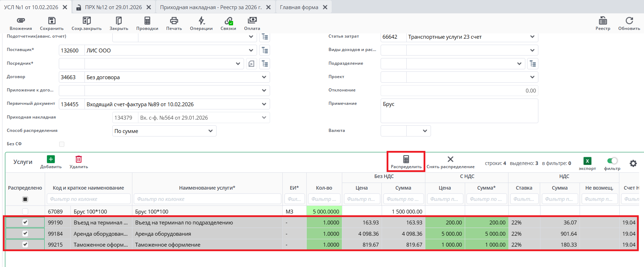The height and width of the screenshot is (267, 644).
Task: Click the Оплата payment icon
Action: (252, 21)
